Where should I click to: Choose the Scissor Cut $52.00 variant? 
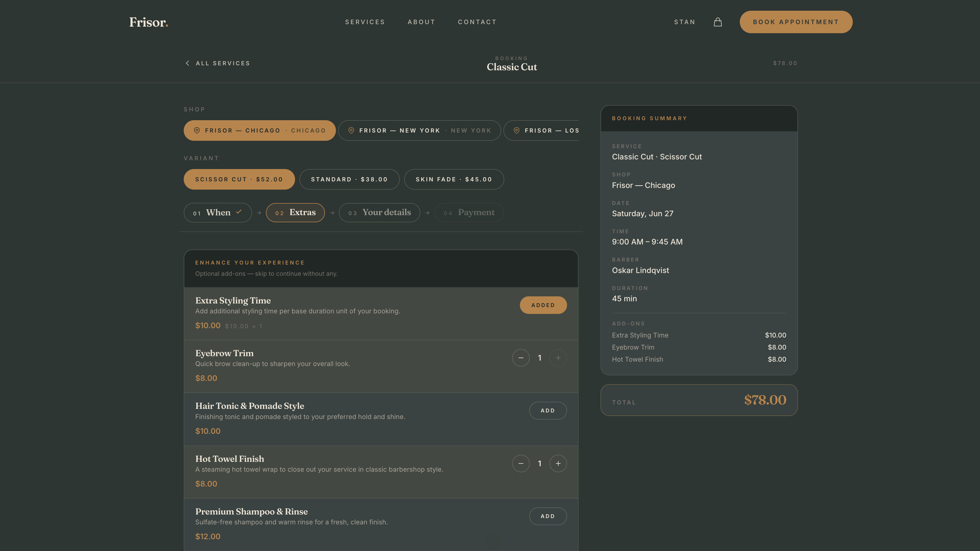click(239, 179)
